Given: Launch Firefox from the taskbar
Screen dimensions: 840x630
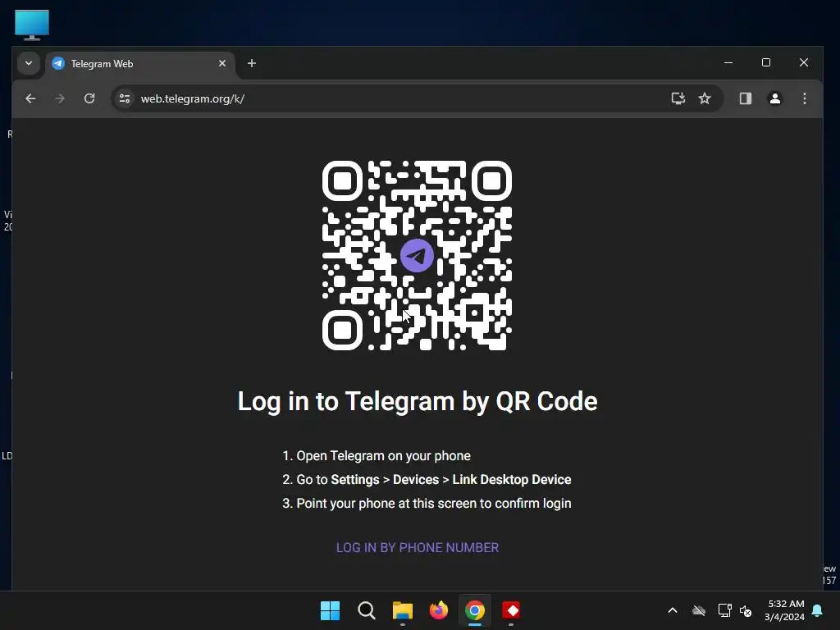Looking at the screenshot, I should click(439, 610).
